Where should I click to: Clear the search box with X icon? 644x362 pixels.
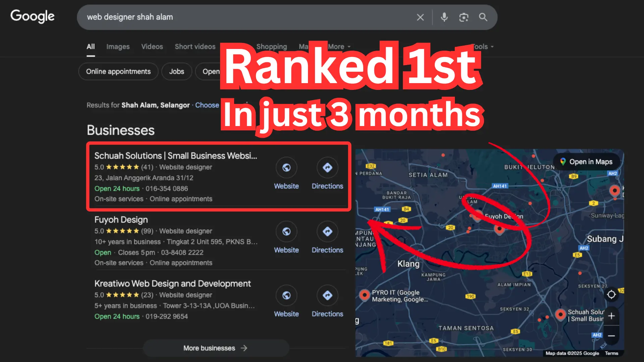pos(420,17)
